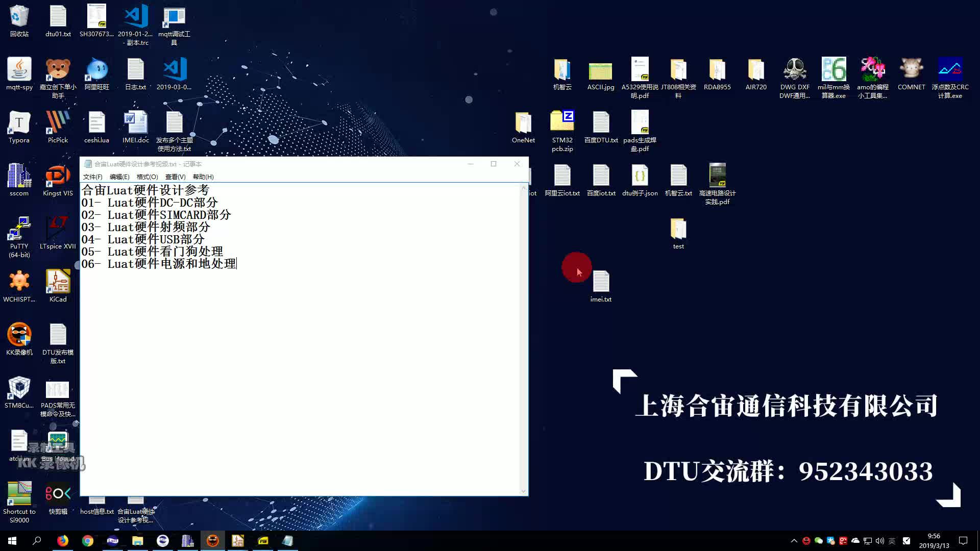The width and height of the screenshot is (980, 551).
Task: Launch KiCad from the desktop
Action: (x=58, y=286)
